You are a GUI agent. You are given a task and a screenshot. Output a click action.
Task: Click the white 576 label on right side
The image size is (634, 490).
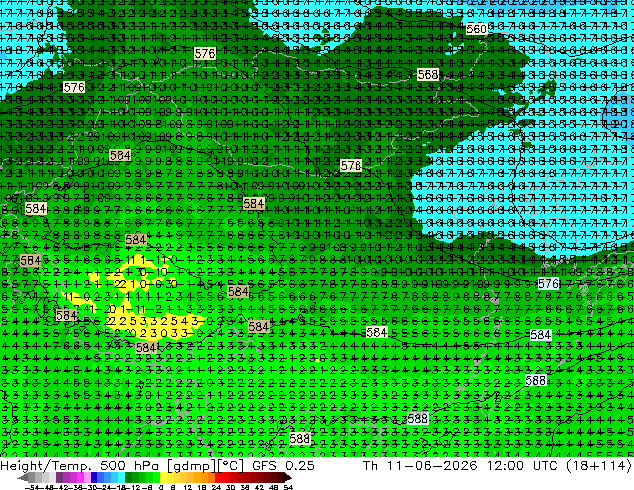[548, 284]
